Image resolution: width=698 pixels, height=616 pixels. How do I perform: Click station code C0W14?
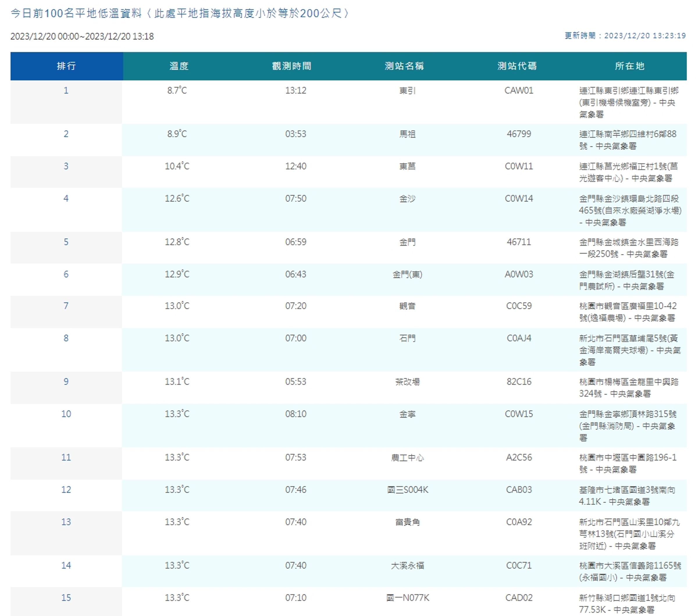[x=519, y=198]
